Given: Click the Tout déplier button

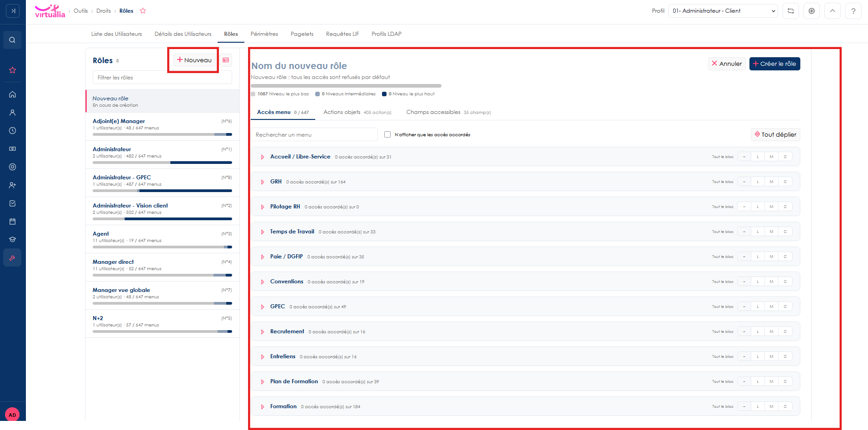Looking at the screenshot, I should coord(775,134).
